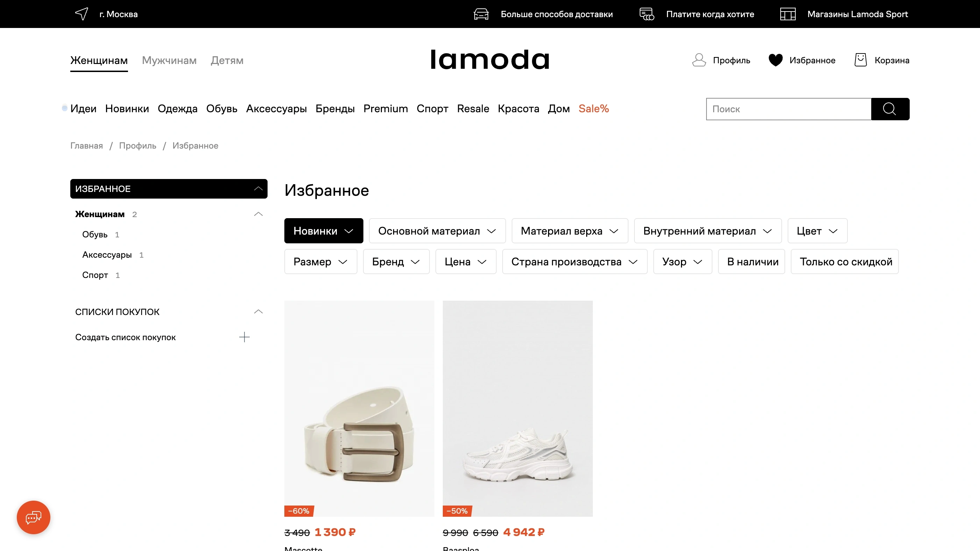The width and height of the screenshot is (980, 551).
Task: Click the location pin icon near г. Москва
Action: coord(81,14)
